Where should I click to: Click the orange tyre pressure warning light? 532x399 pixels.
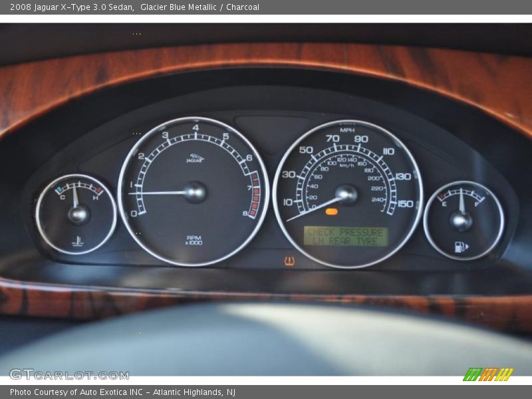pos(289,261)
